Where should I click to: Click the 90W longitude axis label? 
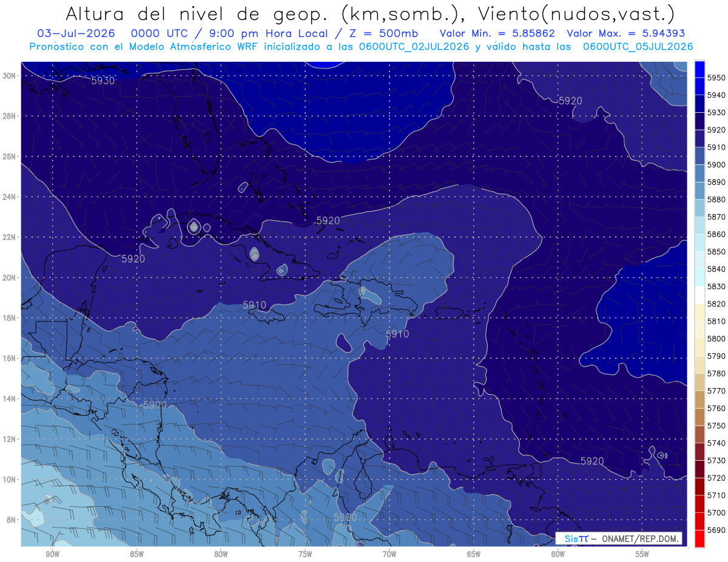click(52, 554)
